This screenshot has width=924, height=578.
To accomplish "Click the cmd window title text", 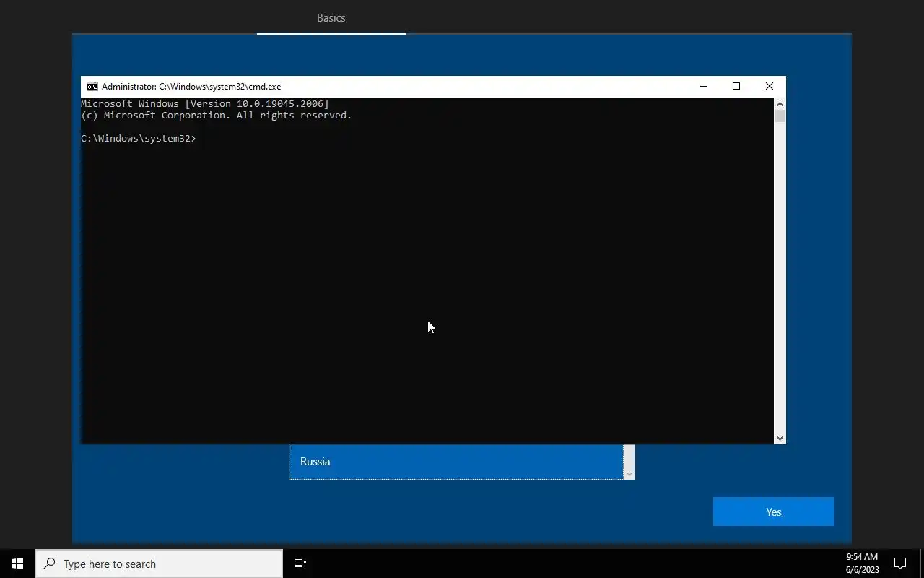I will [x=191, y=86].
